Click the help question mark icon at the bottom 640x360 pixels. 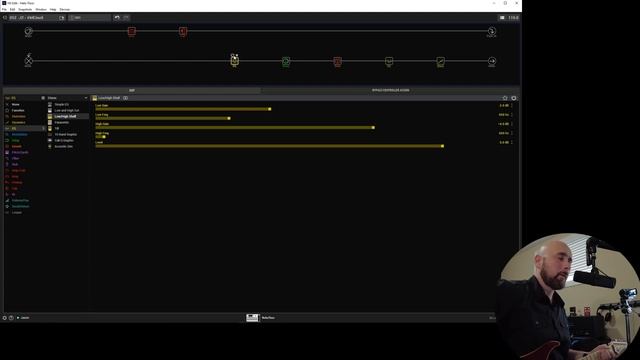(11, 318)
